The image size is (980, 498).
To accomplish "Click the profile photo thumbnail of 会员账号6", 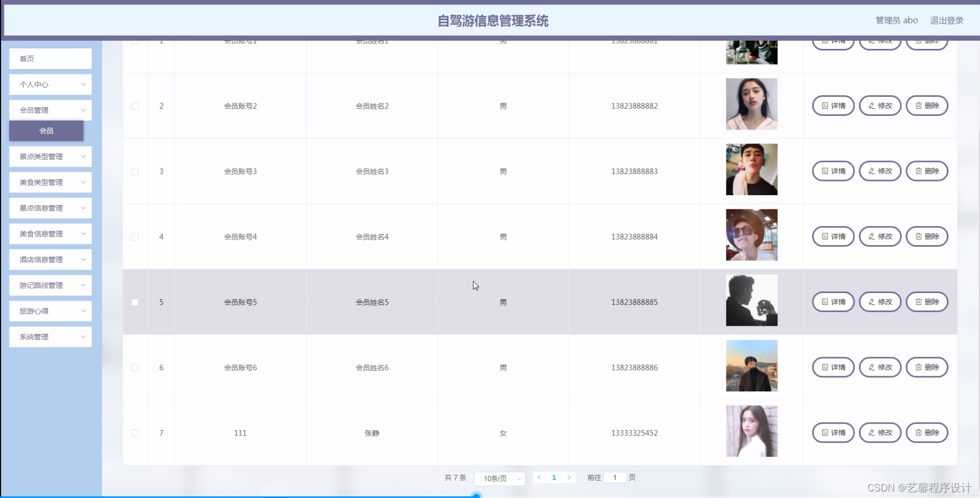I will (x=751, y=365).
